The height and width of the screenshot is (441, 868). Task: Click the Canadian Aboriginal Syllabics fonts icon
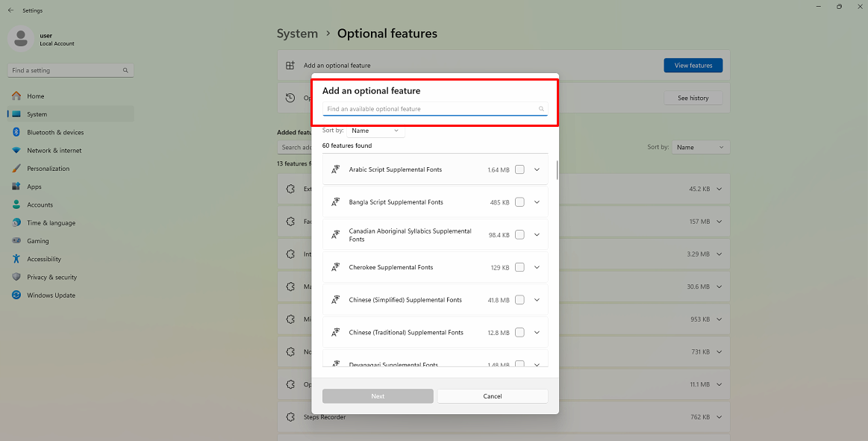(335, 234)
